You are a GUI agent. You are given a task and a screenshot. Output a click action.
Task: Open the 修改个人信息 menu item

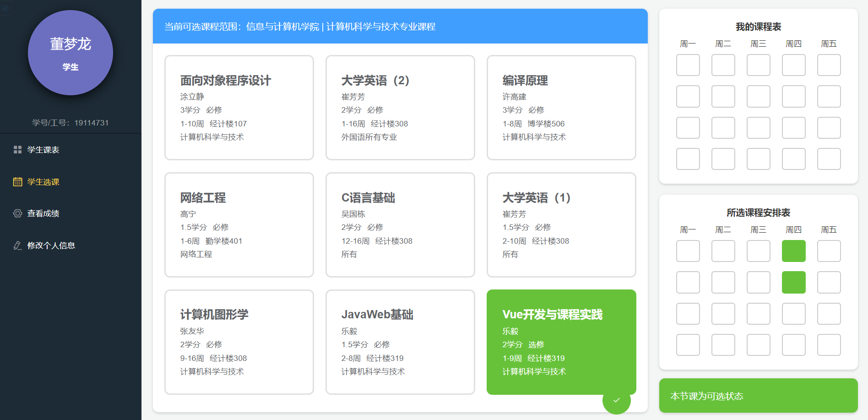click(x=71, y=245)
